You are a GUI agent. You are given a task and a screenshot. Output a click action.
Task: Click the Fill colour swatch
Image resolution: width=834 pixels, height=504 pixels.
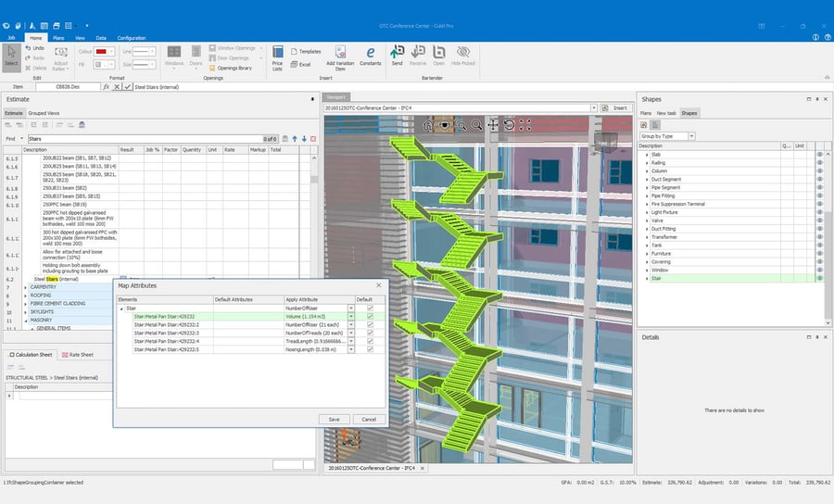[98, 64]
